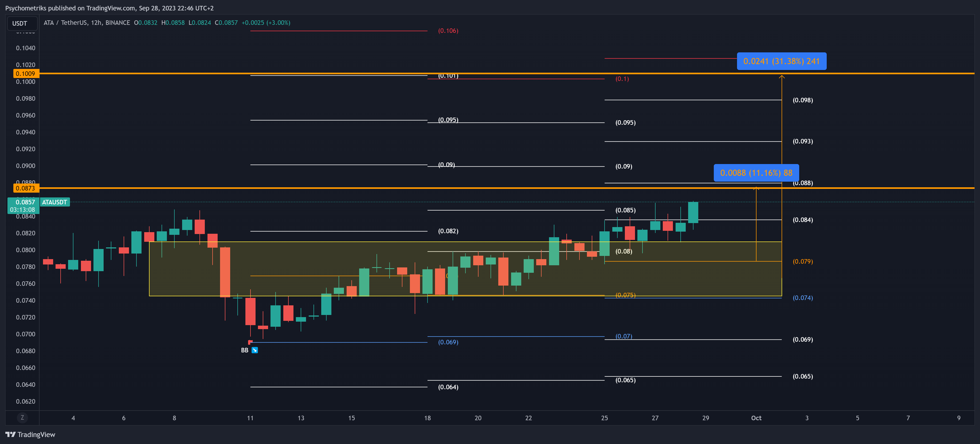The height and width of the screenshot is (444, 980).
Task: Click the USDT currency button
Action: pos(22,23)
